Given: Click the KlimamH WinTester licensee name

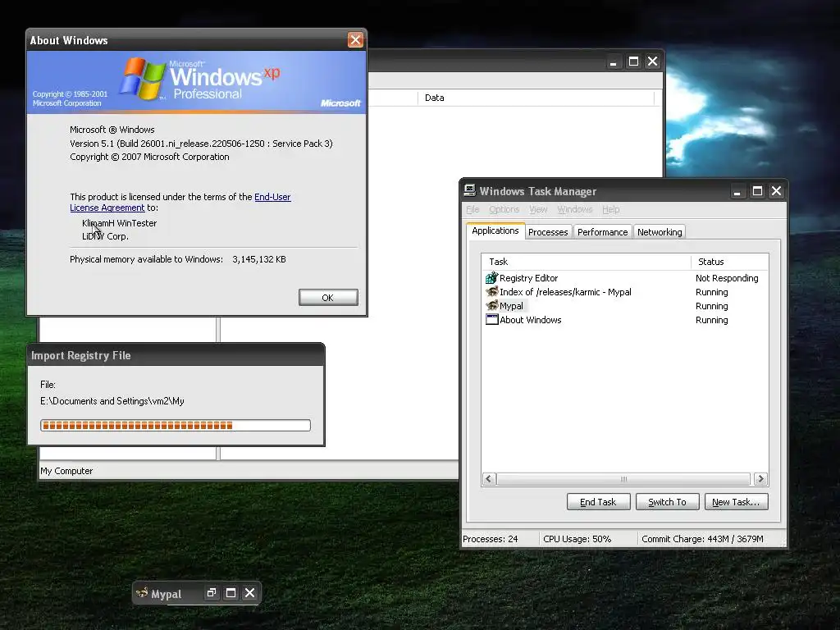Looking at the screenshot, I should (x=120, y=223).
